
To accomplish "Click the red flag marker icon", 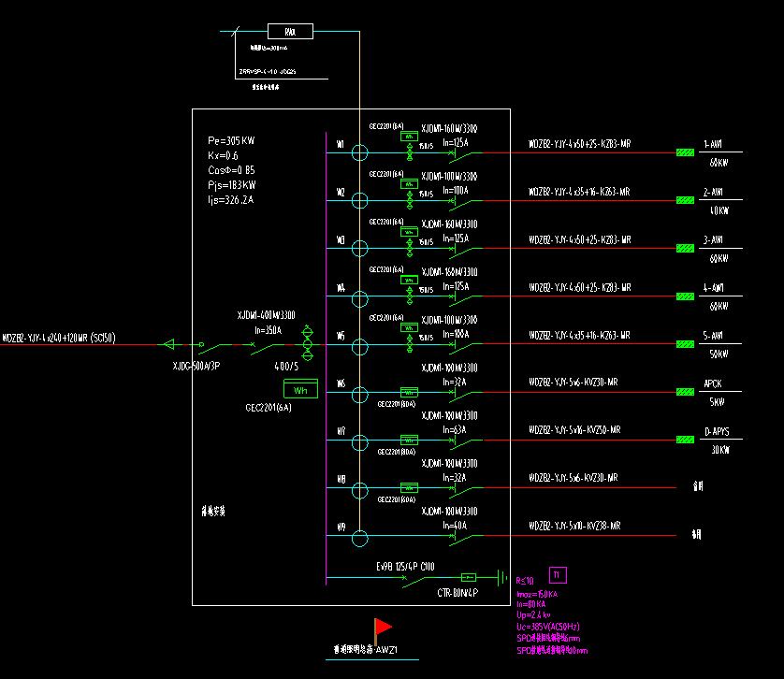I will pyautogui.click(x=383, y=630).
